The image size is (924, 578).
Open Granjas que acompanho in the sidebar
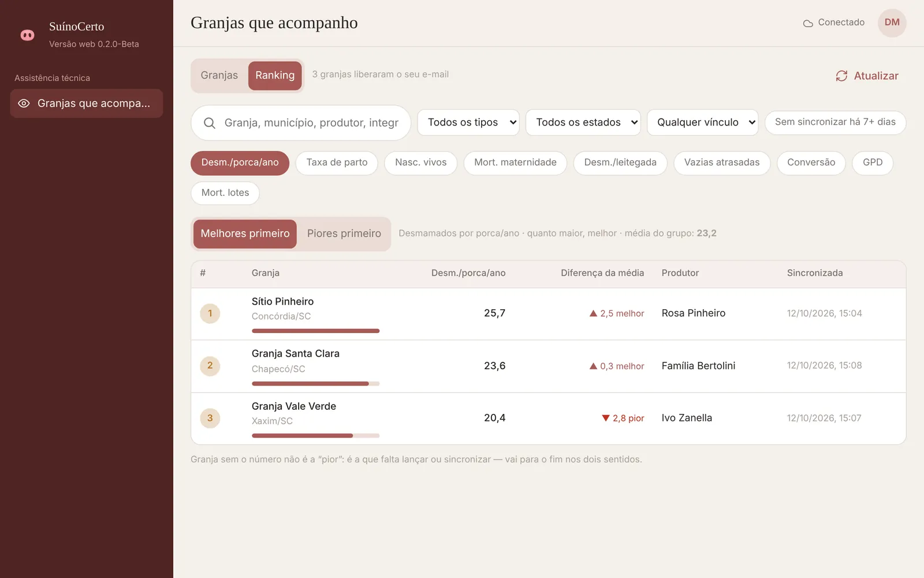click(87, 103)
